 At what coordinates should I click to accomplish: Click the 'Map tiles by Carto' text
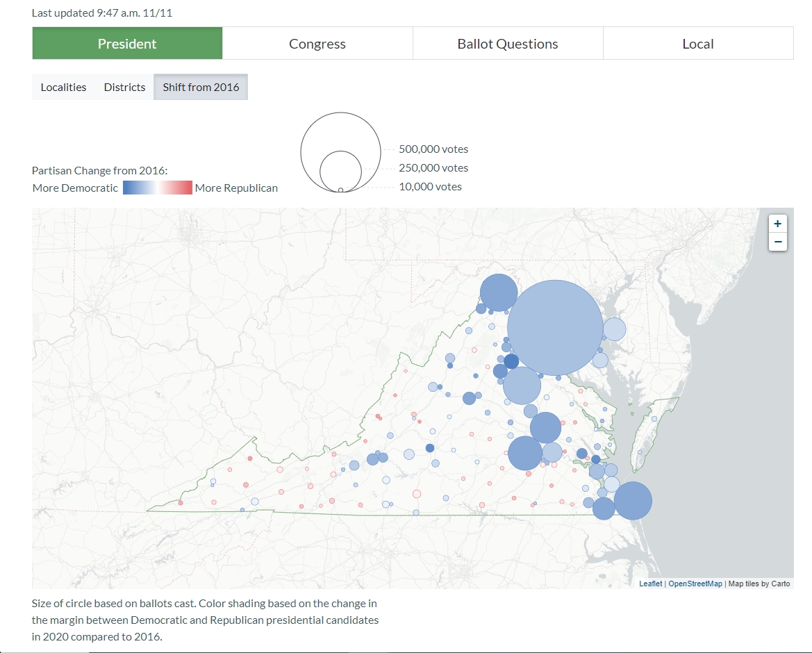click(x=759, y=584)
